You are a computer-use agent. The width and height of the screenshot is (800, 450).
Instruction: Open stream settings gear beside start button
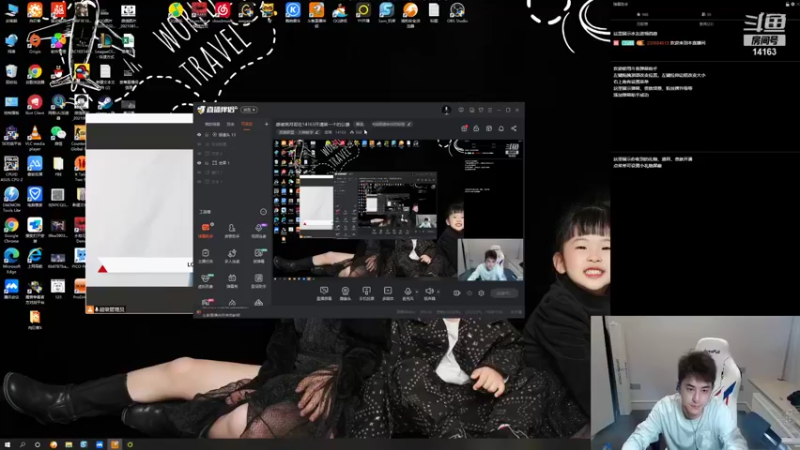481,293
